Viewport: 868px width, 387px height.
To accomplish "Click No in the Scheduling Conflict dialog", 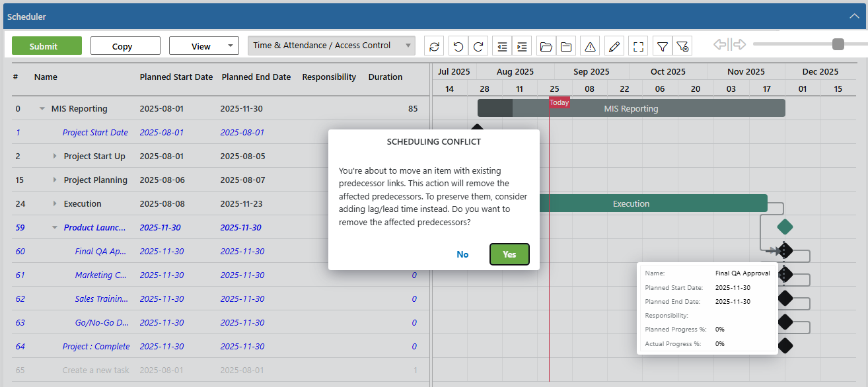I will [462, 254].
